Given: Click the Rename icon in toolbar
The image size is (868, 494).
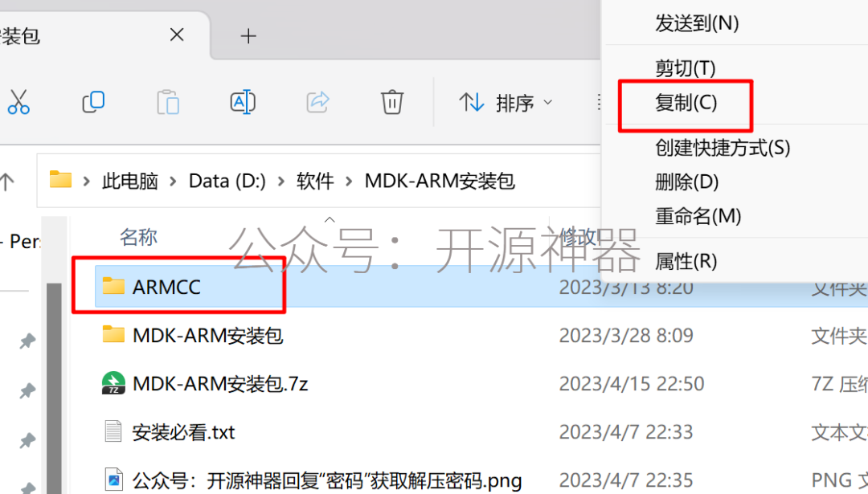Looking at the screenshot, I should pos(243,102).
